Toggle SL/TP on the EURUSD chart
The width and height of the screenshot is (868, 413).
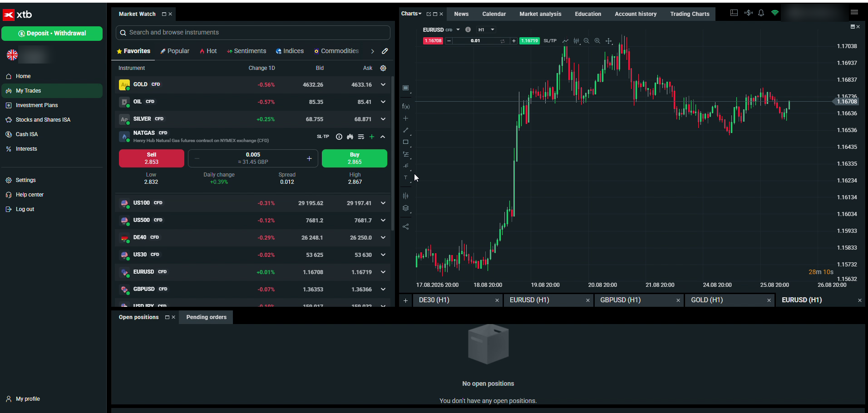[x=550, y=41]
